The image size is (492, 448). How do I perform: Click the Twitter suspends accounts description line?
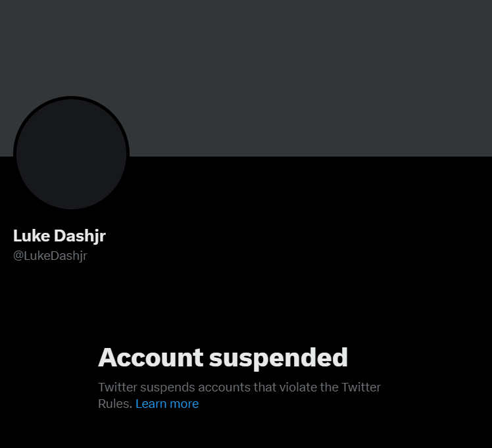tap(239, 387)
